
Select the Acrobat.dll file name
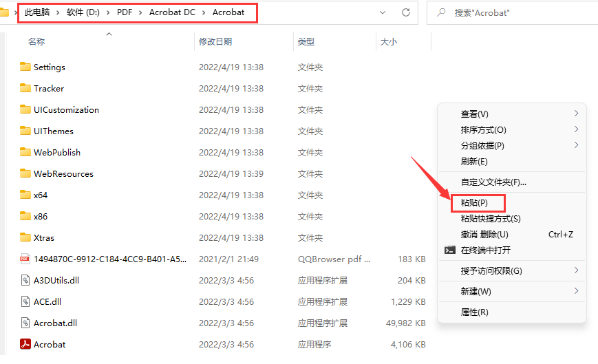click(x=55, y=323)
